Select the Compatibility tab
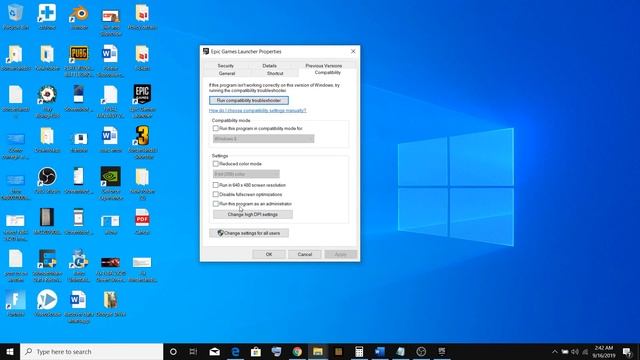The image size is (640, 360). pyautogui.click(x=328, y=73)
